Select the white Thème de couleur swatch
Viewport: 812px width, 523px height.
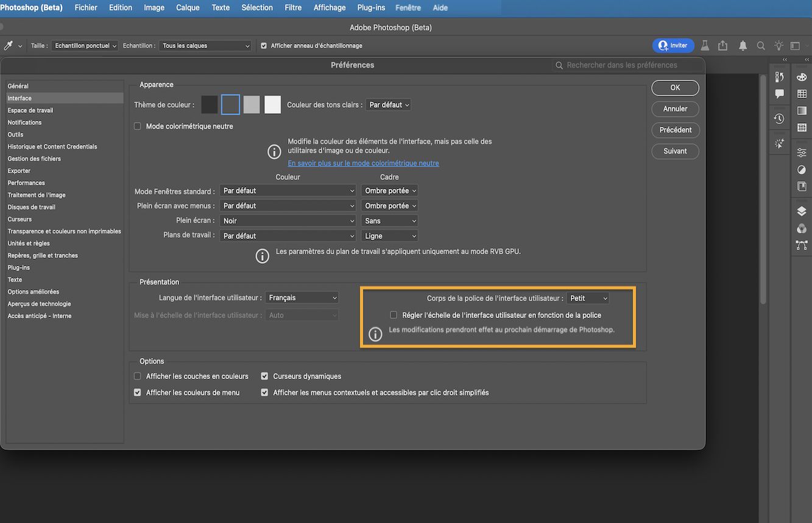(x=272, y=104)
